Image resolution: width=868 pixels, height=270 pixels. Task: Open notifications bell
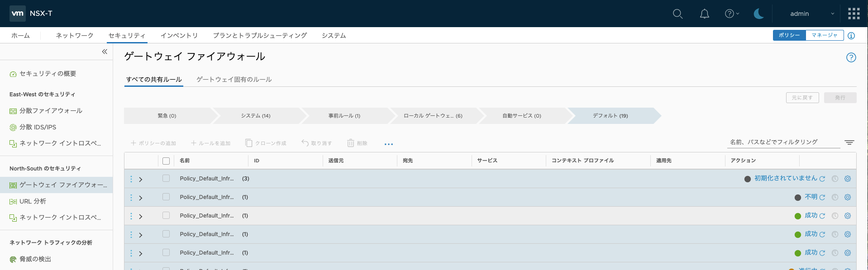705,14
